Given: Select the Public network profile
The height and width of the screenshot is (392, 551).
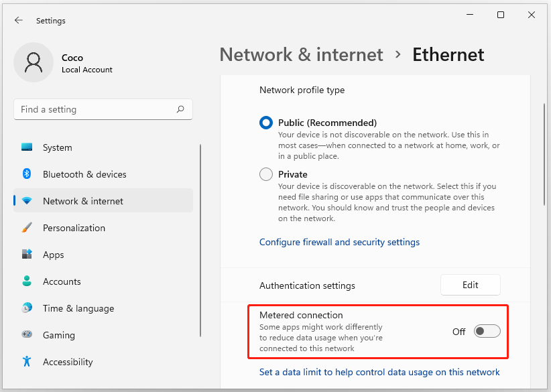Looking at the screenshot, I should pyautogui.click(x=265, y=123).
